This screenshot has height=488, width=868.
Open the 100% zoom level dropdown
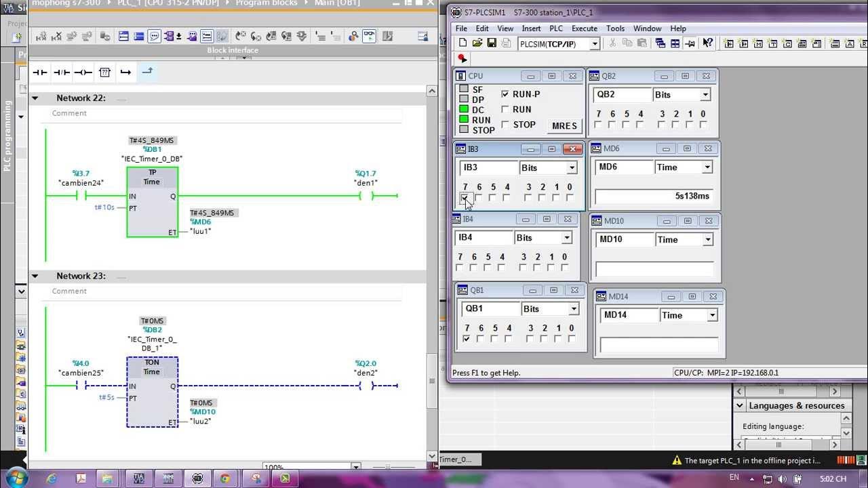pyautogui.click(x=355, y=468)
